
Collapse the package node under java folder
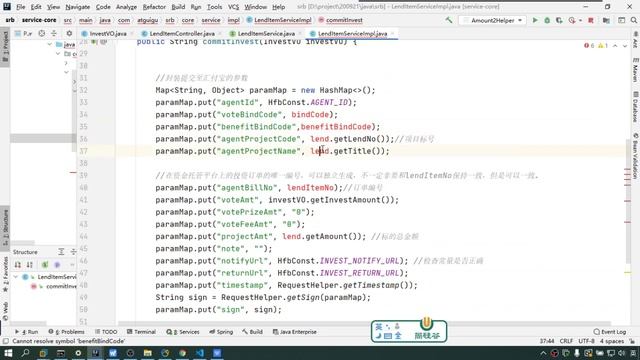pyautogui.click(x=58, y=53)
